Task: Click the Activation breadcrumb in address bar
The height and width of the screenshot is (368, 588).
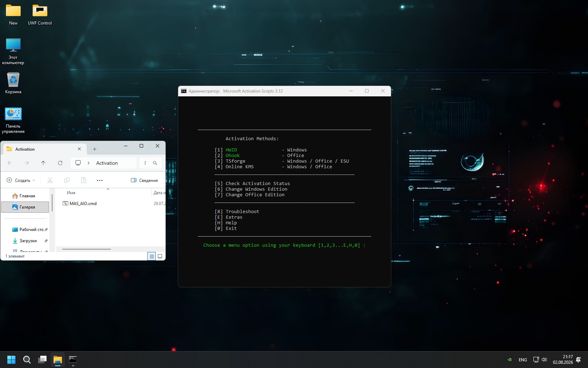Action: (107, 163)
